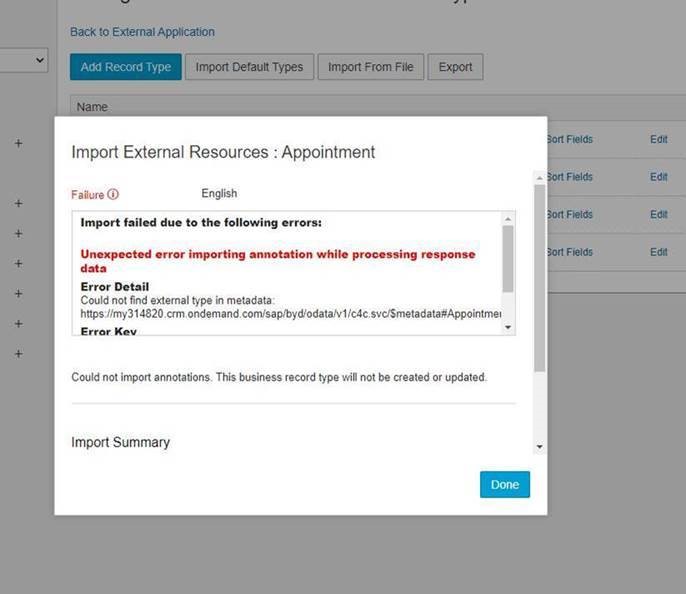Click the error details scrollbar thumb
Image resolution: width=686 pixels, height=594 pixels.
point(508,259)
